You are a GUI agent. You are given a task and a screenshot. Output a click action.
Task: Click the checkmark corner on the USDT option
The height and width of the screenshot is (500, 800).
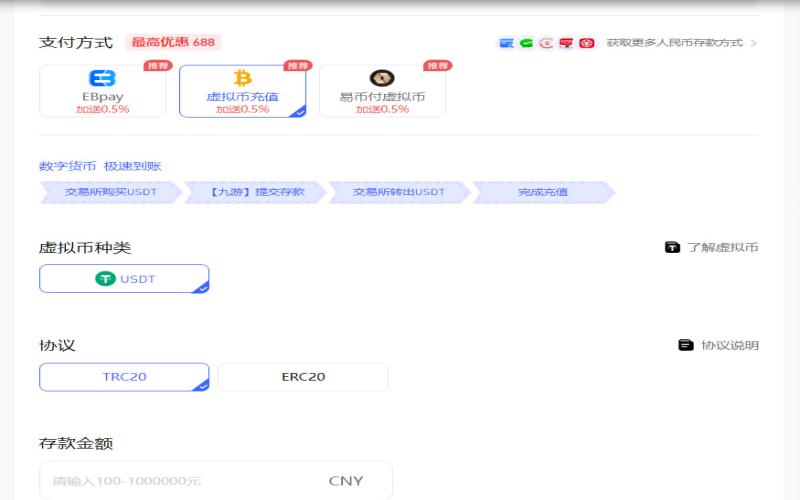point(202,287)
